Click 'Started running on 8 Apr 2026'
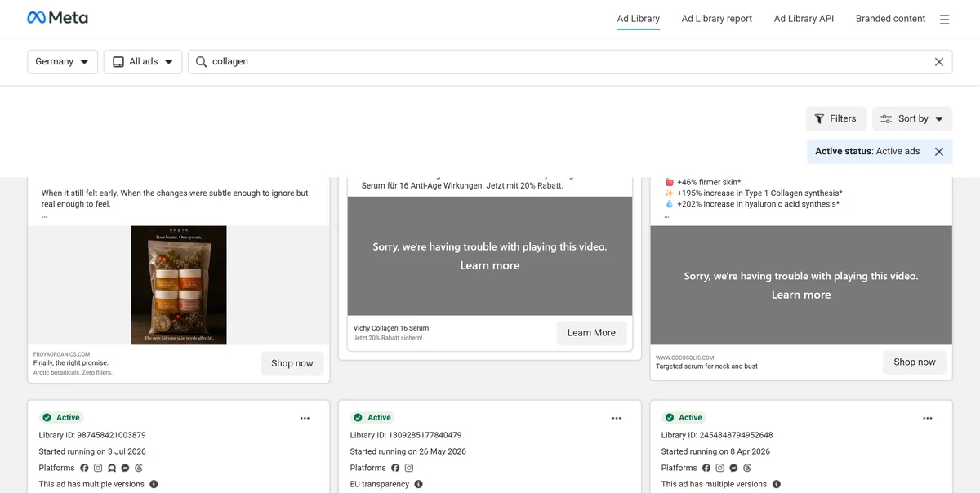 point(715,451)
